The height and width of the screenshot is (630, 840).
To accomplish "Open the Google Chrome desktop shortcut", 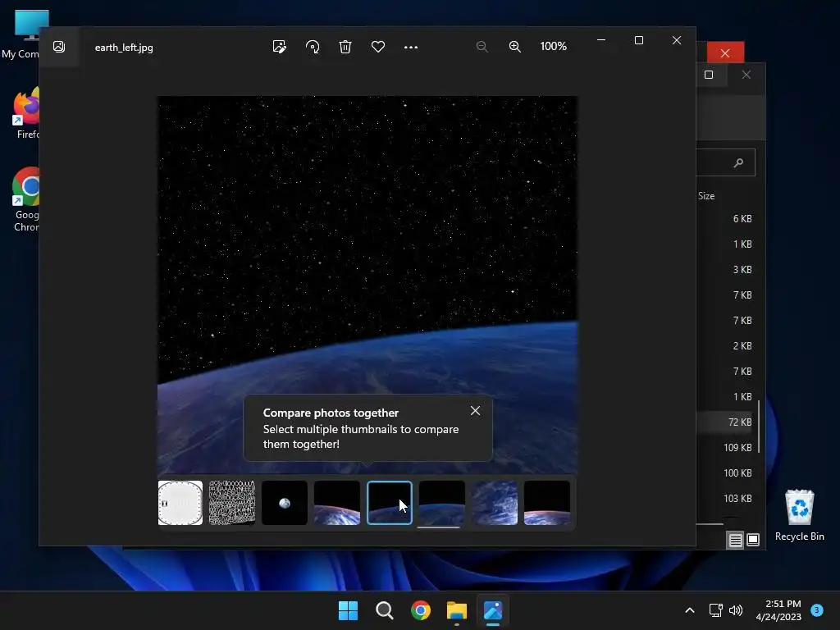I will pos(25,199).
